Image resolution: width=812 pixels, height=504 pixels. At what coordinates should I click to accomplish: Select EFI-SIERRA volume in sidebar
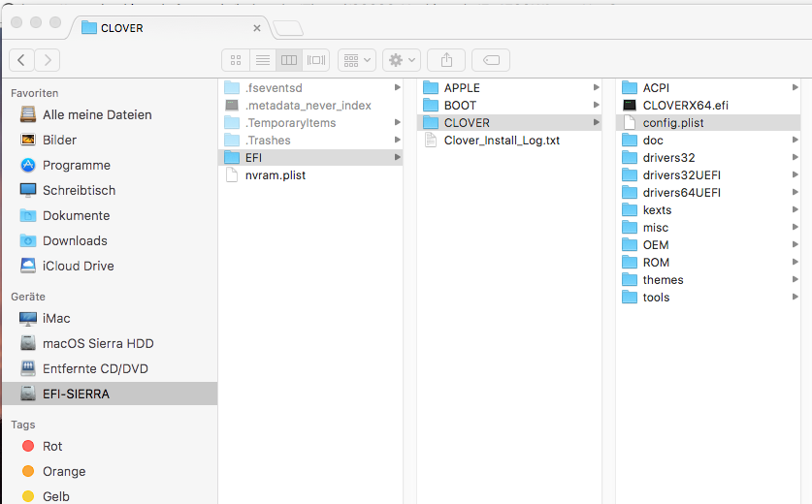[x=109, y=394]
